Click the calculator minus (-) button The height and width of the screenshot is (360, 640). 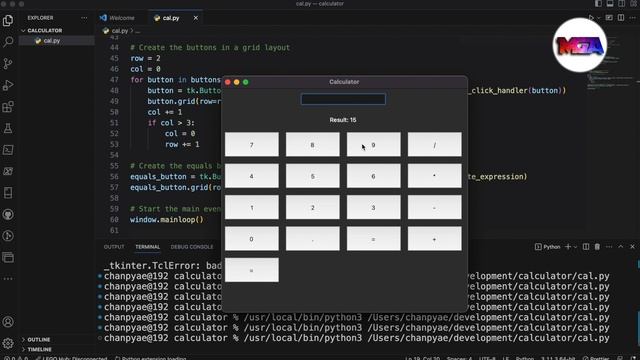[434, 207]
